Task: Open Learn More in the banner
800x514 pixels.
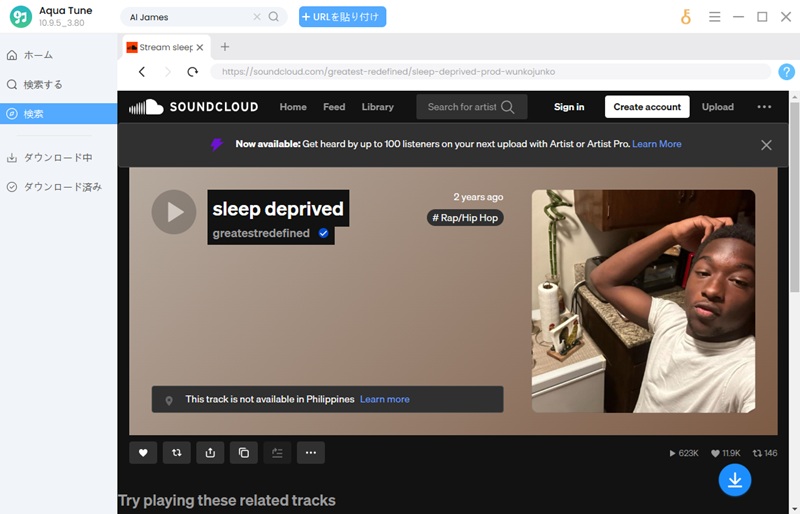Action: pos(657,144)
